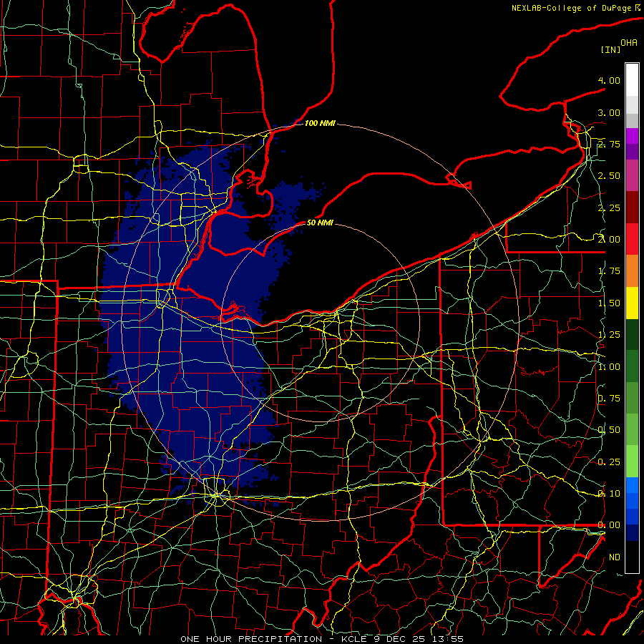Screen dimensions: 644x644
Task: Click the 2.50 legend value
Action: tap(609, 176)
